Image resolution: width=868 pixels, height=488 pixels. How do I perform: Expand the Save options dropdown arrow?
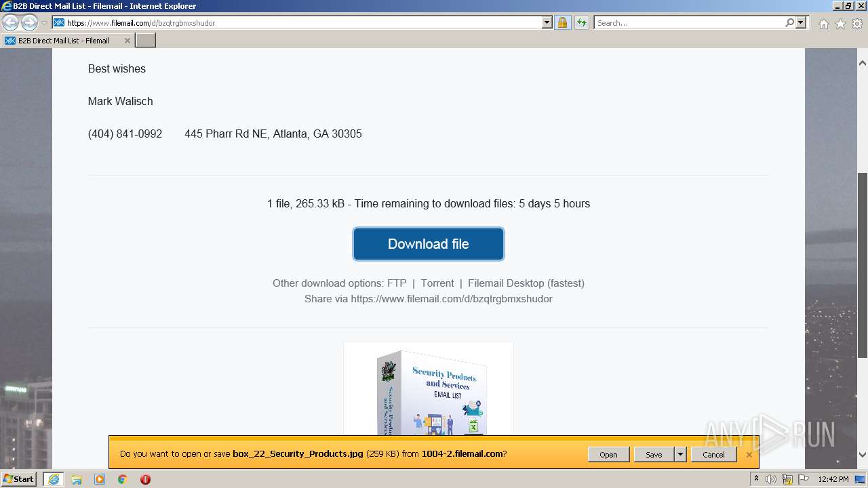(680, 455)
